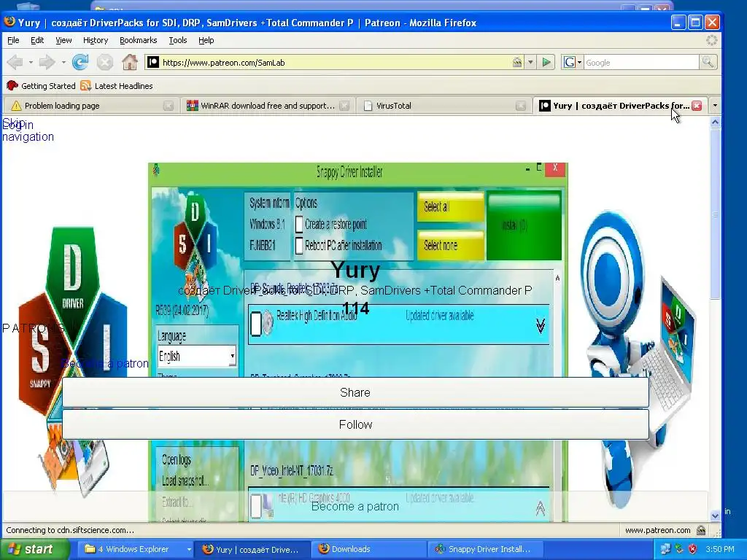Close the Yury Patreon tab
This screenshot has height=560, width=747.
coord(697,106)
